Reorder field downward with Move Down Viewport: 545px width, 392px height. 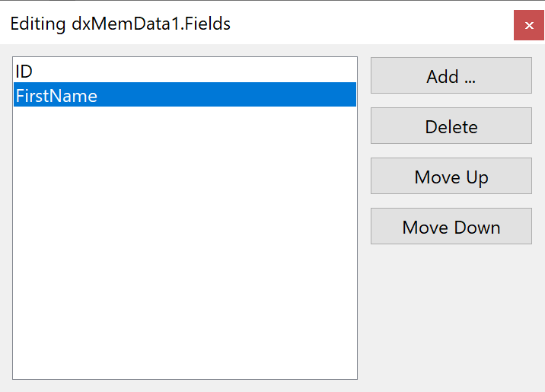point(451,227)
